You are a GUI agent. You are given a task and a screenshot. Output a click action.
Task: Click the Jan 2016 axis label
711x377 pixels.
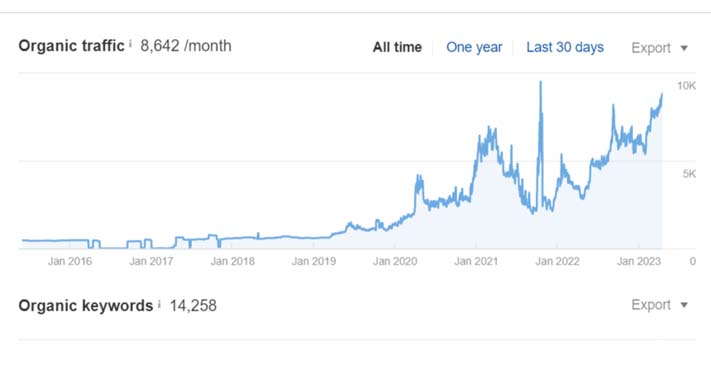tap(70, 261)
